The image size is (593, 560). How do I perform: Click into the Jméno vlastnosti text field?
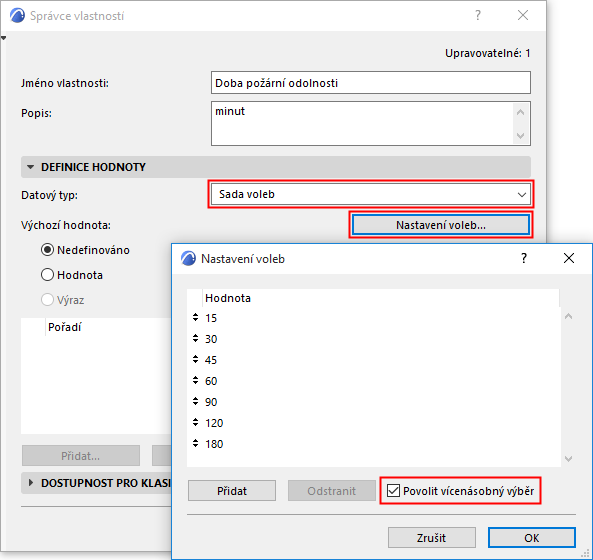(x=371, y=83)
